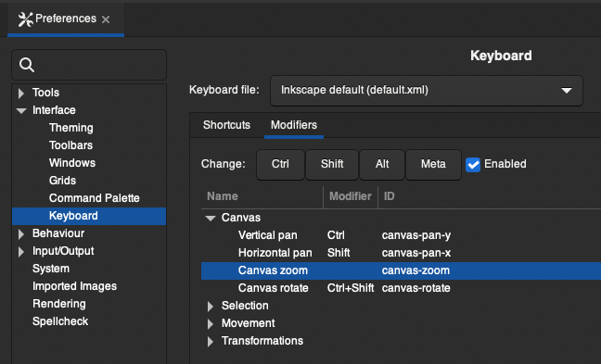Select Tools label in sidebar

45,93
